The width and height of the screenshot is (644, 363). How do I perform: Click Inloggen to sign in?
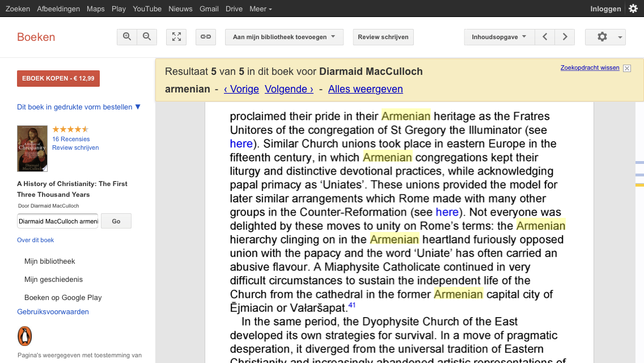(605, 9)
